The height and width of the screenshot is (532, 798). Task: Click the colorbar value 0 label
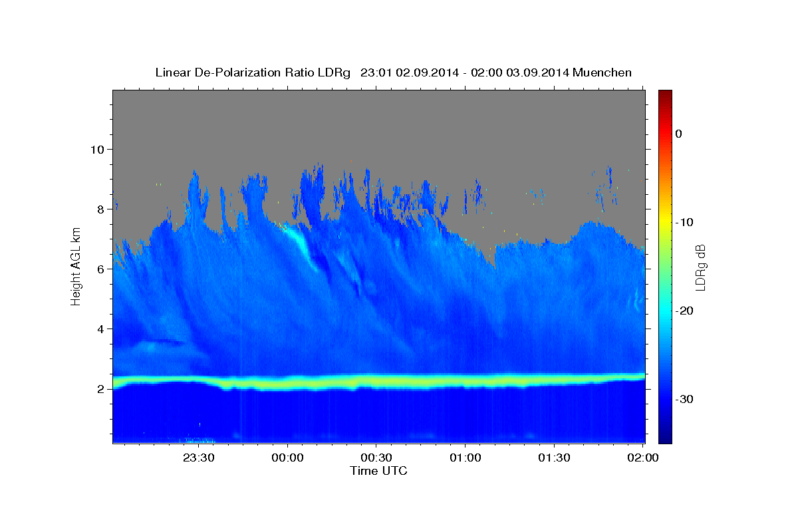point(679,134)
